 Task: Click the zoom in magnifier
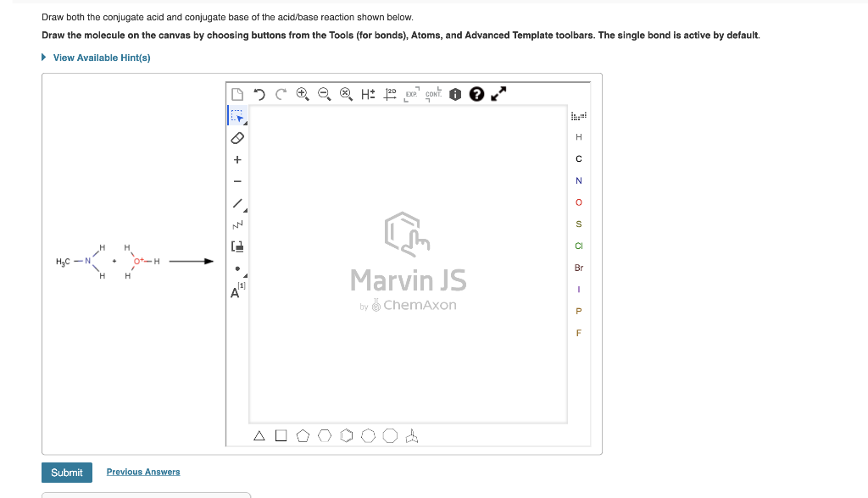(303, 94)
